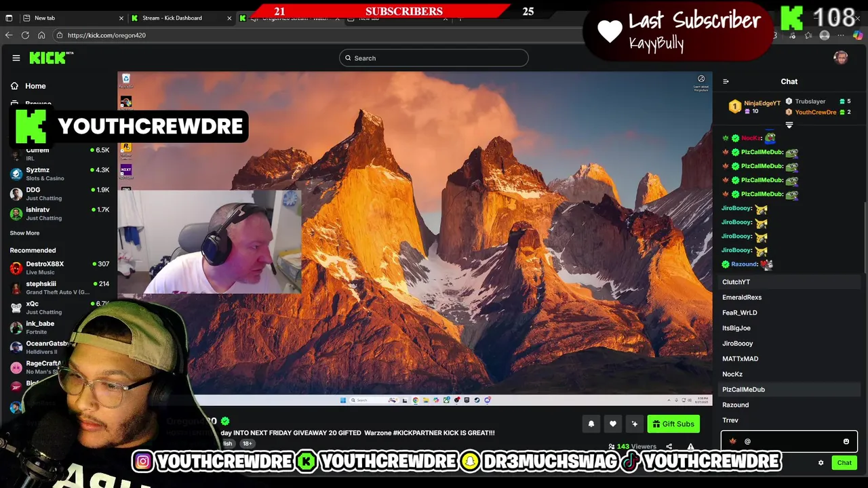Click the browser address bar URL
The image size is (868, 488).
coord(106,35)
